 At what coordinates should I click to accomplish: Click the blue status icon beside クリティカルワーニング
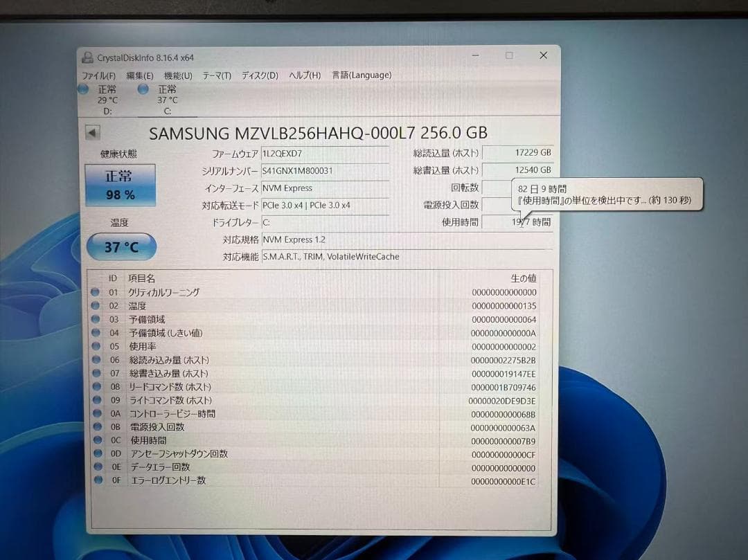[x=95, y=291]
